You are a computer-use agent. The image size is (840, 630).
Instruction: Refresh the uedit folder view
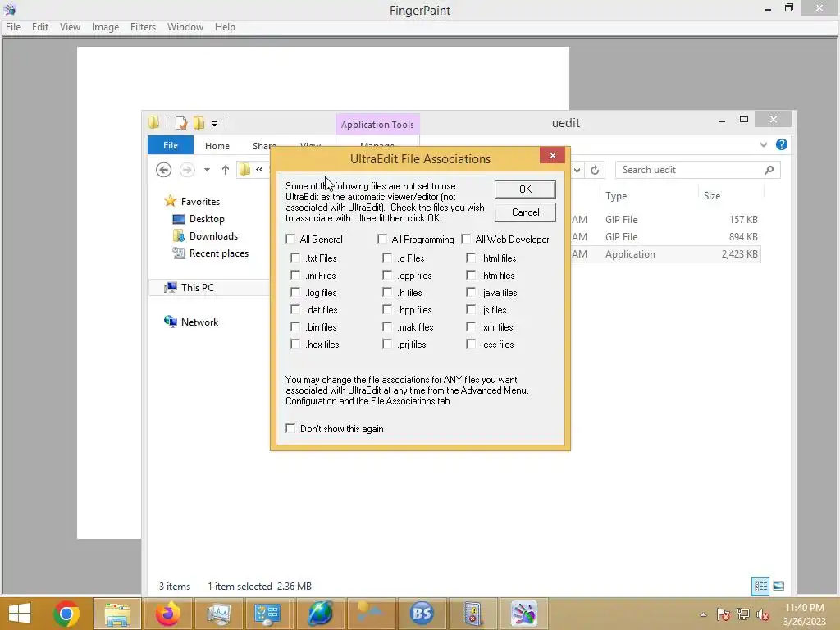tap(595, 170)
